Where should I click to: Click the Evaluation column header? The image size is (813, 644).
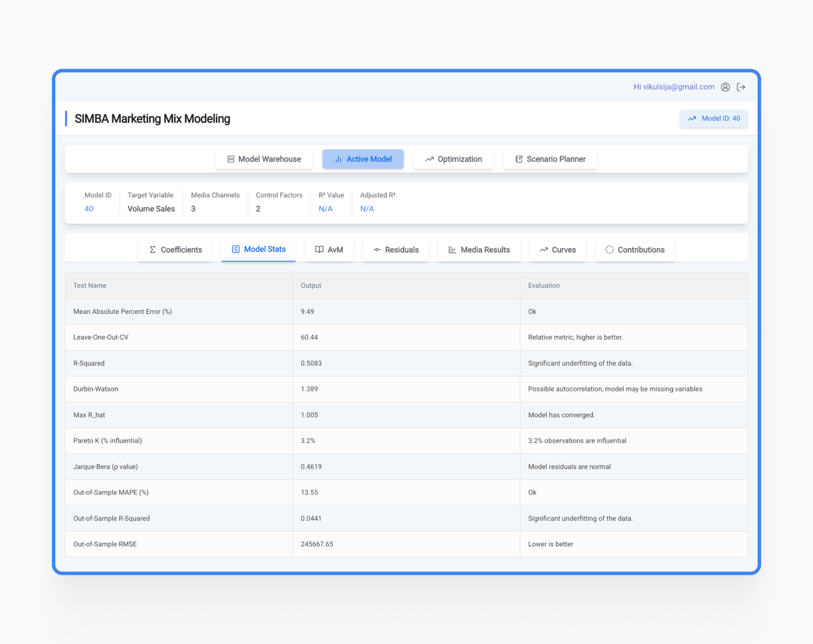tap(544, 286)
